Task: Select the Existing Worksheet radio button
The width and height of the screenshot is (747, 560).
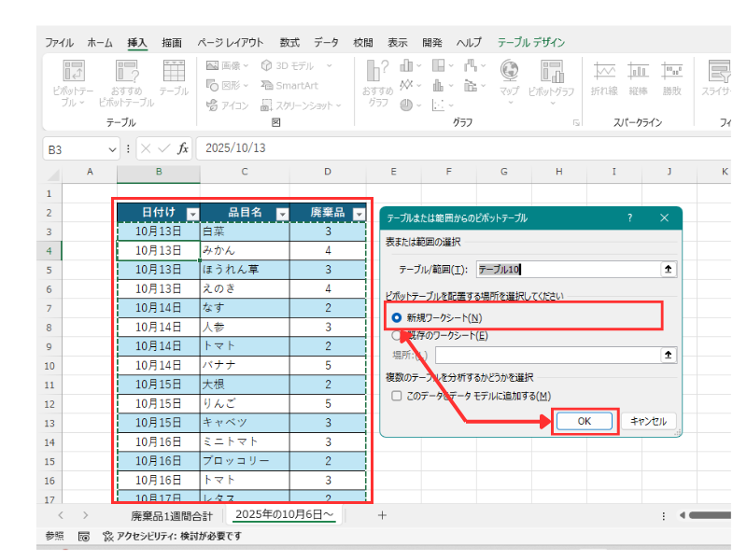Action: (x=397, y=335)
